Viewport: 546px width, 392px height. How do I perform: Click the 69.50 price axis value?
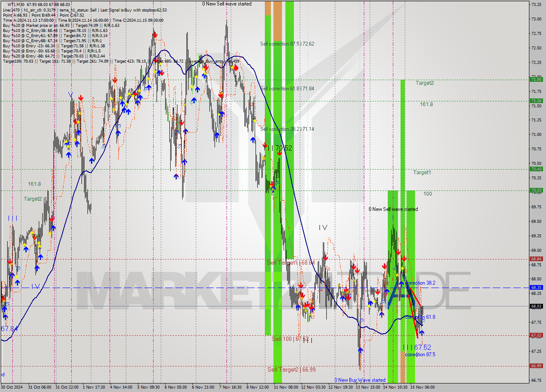tap(536, 221)
